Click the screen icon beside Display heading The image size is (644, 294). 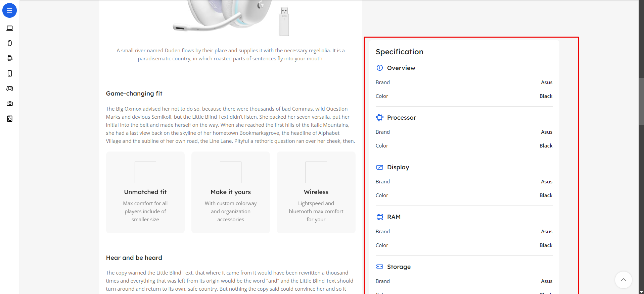point(380,167)
